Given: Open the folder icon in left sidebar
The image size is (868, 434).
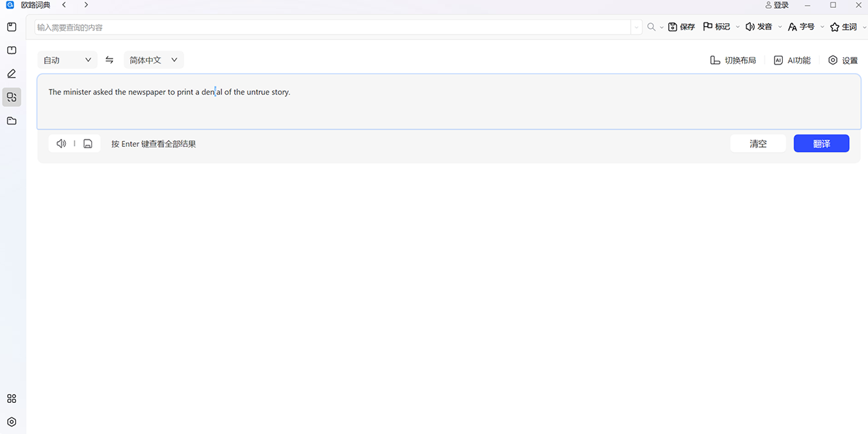Looking at the screenshot, I should click(12, 121).
